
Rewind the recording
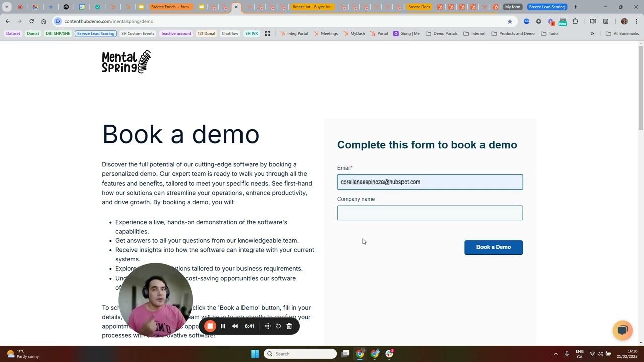(x=235, y=326)
